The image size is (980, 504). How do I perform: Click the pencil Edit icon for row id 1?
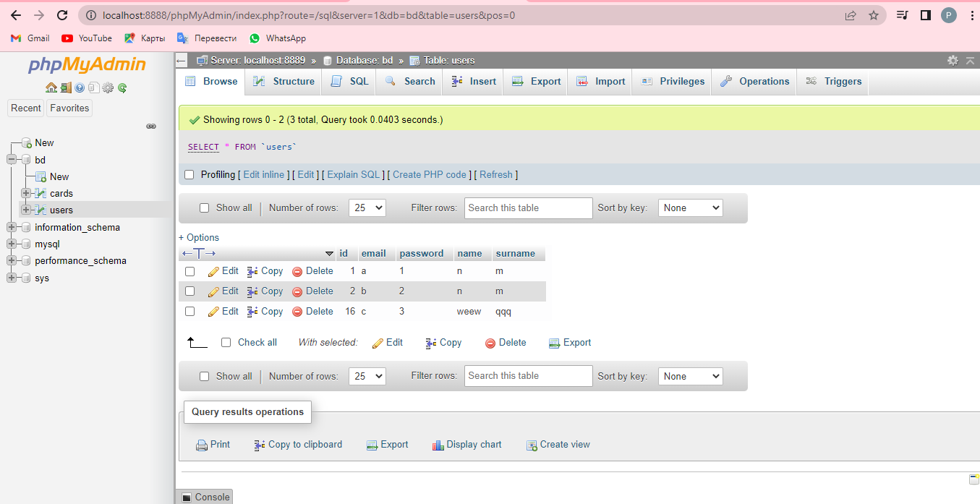click(213, 271)
